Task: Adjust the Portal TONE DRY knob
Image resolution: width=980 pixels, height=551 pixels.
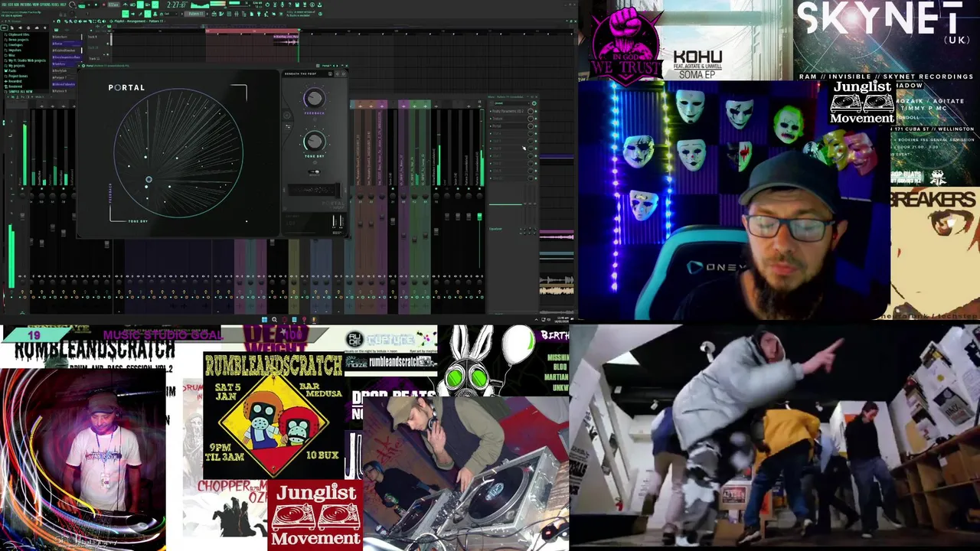Action: click(315, 142)
